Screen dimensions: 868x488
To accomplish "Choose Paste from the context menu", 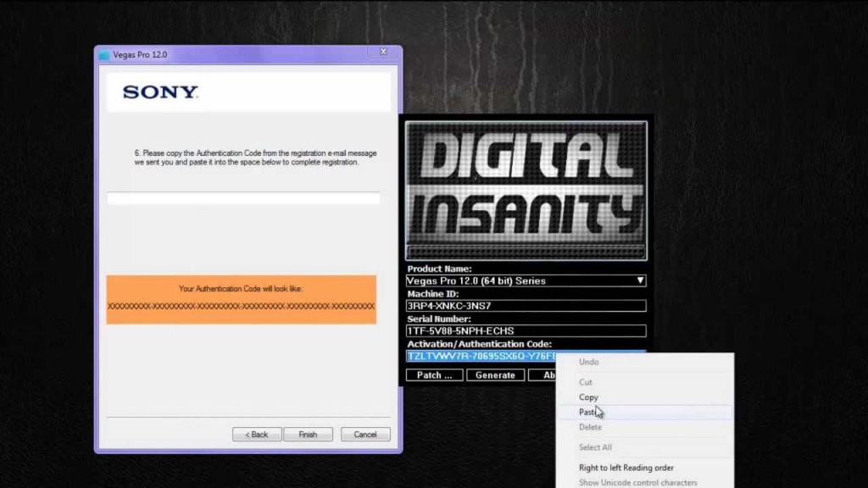I will coord(645,413).
